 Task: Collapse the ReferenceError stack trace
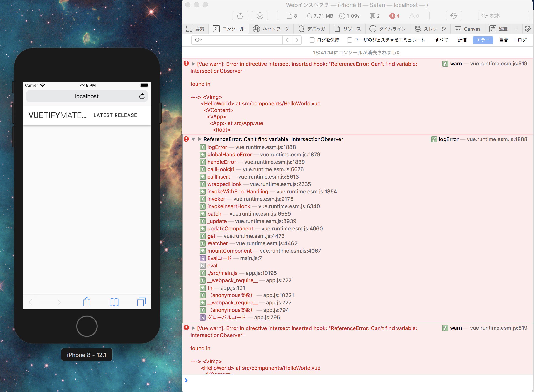pos(193,139)
